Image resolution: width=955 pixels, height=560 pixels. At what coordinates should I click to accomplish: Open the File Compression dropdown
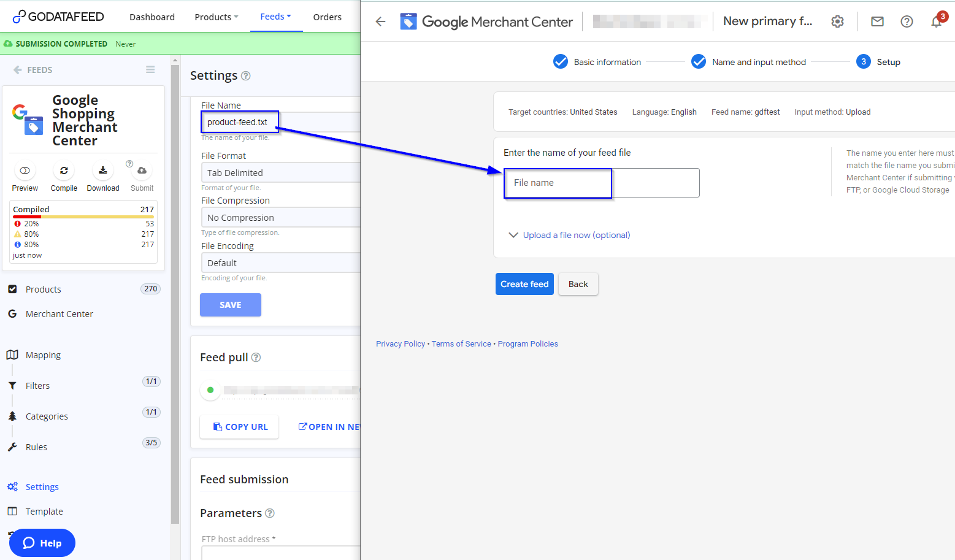click(280, 218)
